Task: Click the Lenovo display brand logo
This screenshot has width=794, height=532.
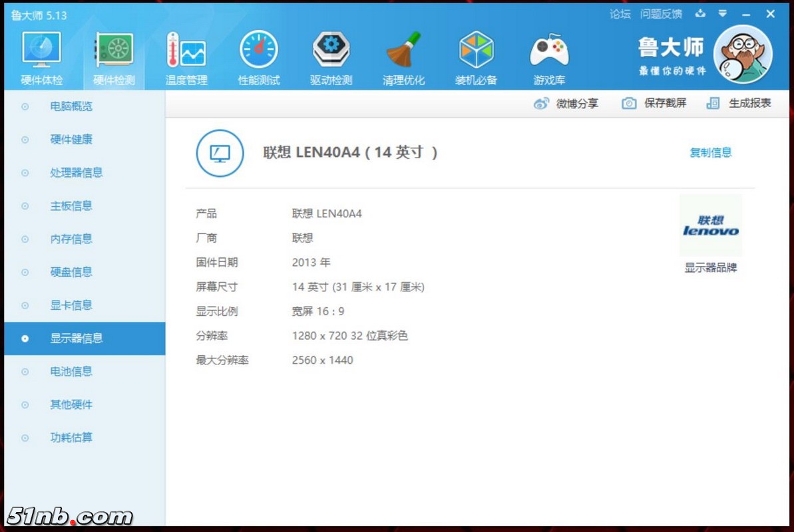Action: click(x=710, y=226)
